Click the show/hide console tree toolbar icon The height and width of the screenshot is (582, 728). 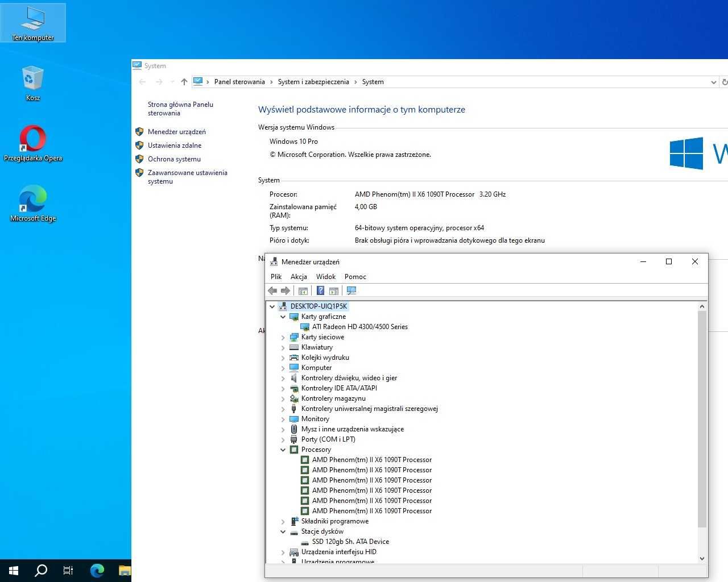[303, 291]
